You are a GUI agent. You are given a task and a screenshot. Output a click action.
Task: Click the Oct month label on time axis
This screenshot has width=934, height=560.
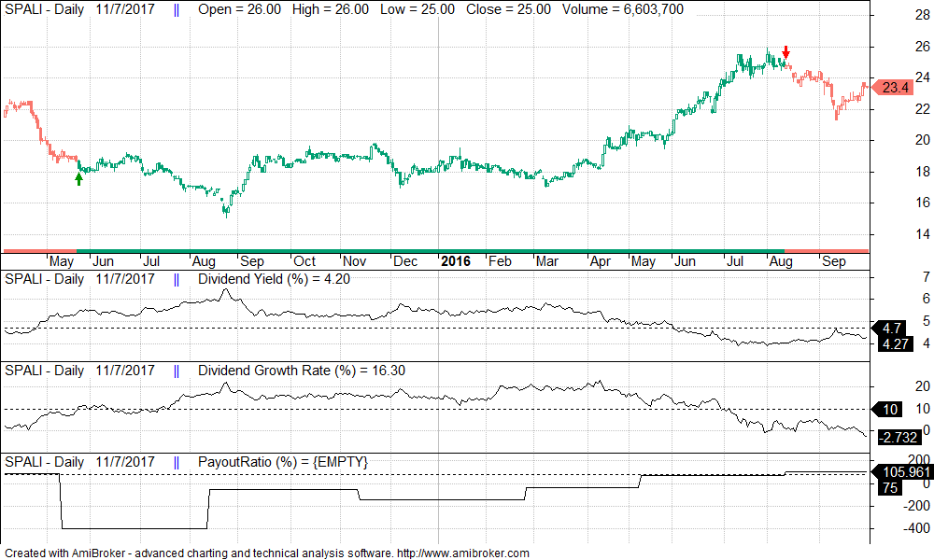click(304, 261)
